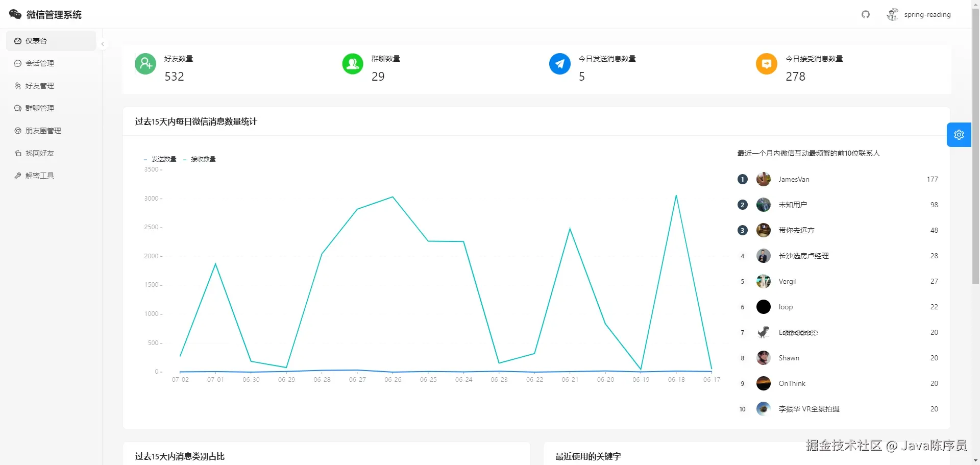Click 长沙选房卢经理 contact avatar

point(764,256)
